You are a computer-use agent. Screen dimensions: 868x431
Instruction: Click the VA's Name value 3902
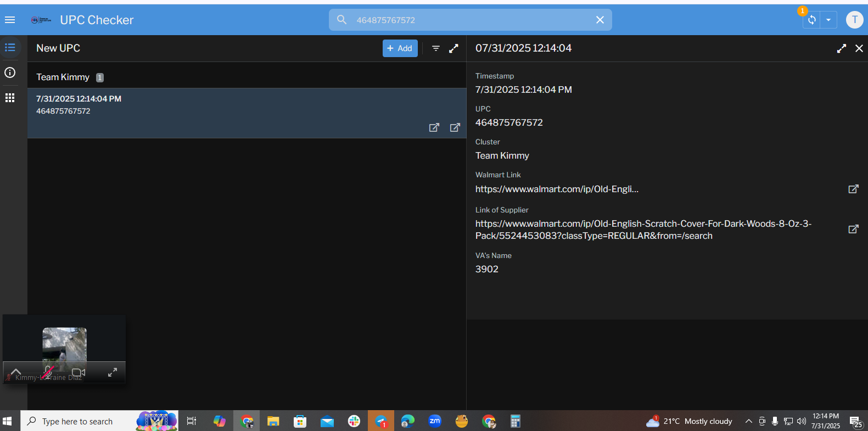[487, 269]
